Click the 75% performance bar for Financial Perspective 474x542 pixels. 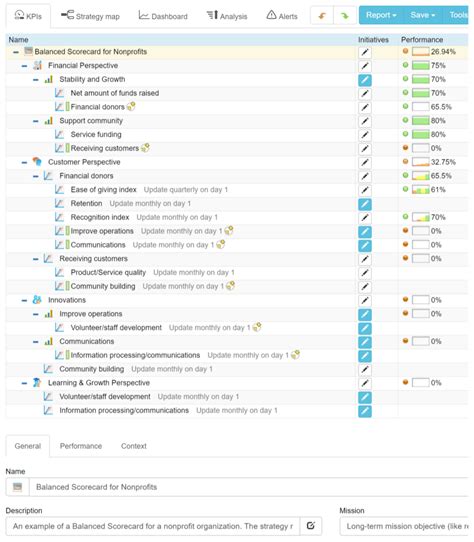[420, 65]
